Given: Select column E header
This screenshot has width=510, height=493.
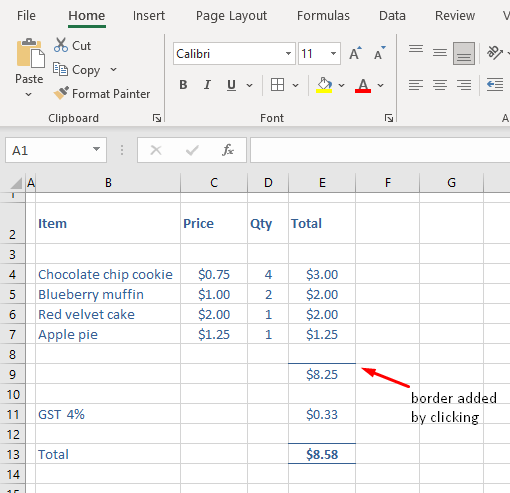Looking at the screenshot, I should coord(322,183).
